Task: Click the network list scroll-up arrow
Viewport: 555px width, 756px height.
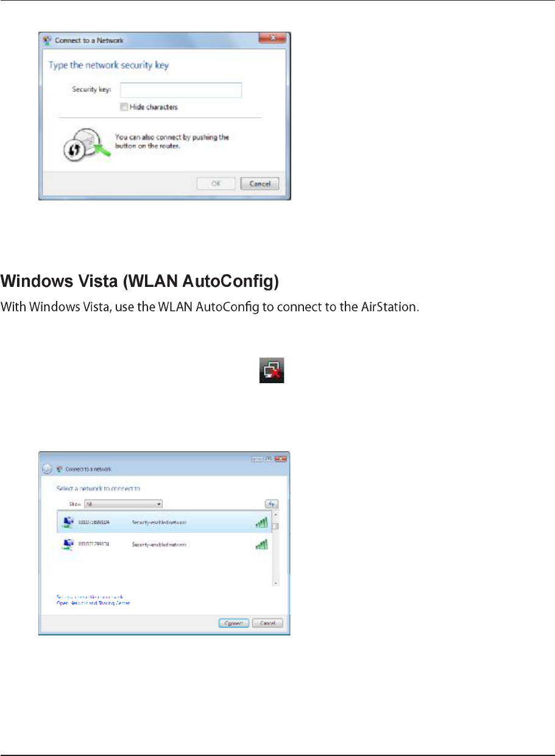Action: 275,515
